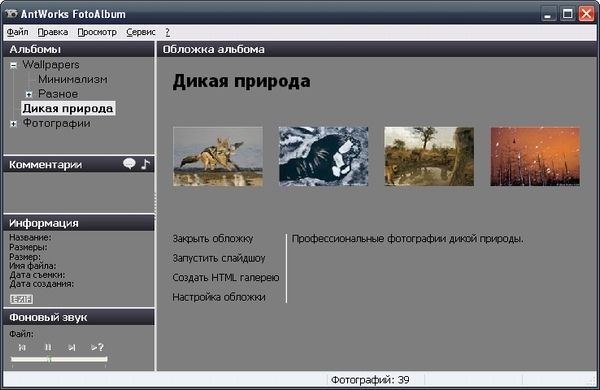600x390 pixels.
Task: Click the play-unknown file icon
Action: click(97, 347)
